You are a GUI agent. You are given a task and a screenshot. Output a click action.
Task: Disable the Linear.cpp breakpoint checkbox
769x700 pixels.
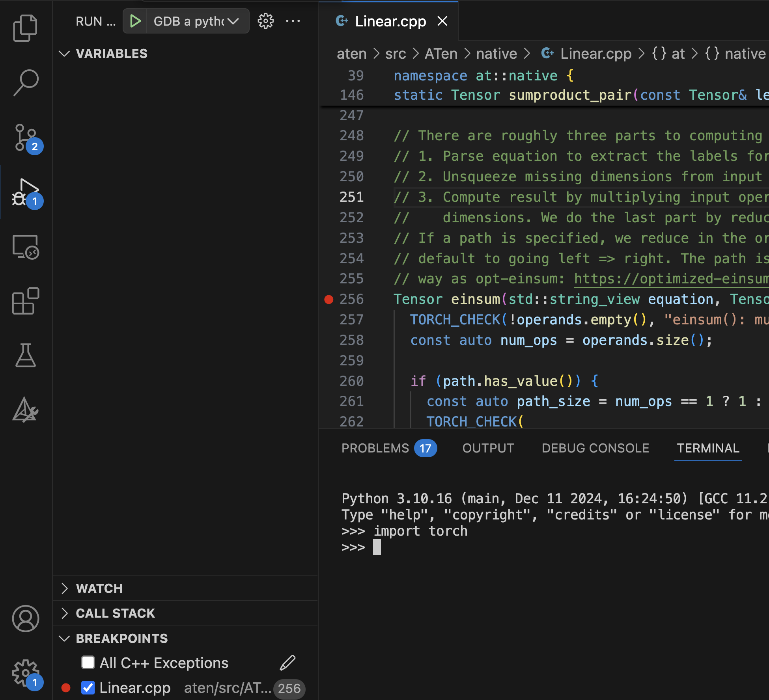click(x=88, y=688)
